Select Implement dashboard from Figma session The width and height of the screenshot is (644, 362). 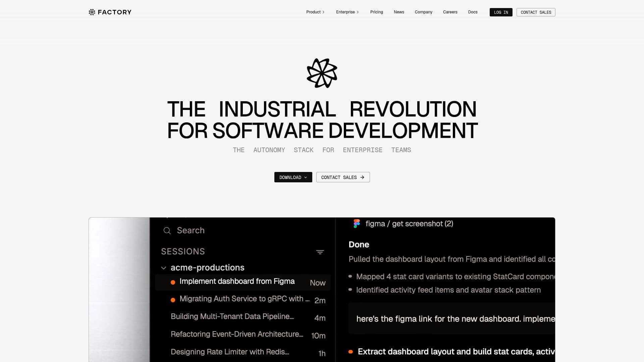tap(243, 282)
